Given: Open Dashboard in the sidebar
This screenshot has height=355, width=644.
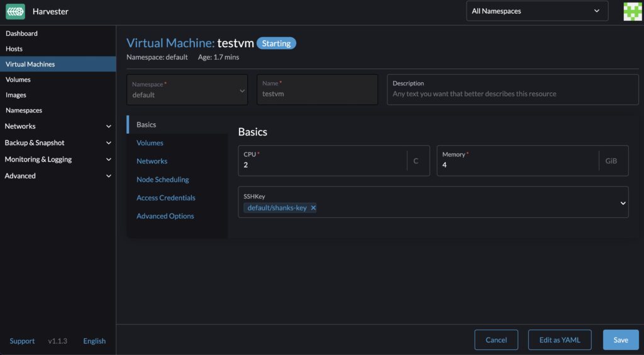Looking at the screenshot, I should tap(22, 33).
